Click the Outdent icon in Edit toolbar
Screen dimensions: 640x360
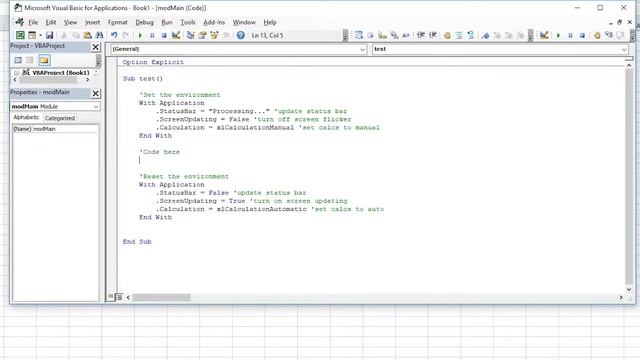(x=433, y=35)
